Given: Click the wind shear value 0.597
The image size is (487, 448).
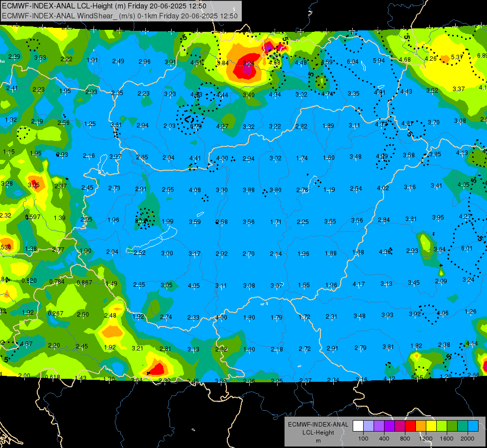Looking at the screenshot, I should pos(33,217).
